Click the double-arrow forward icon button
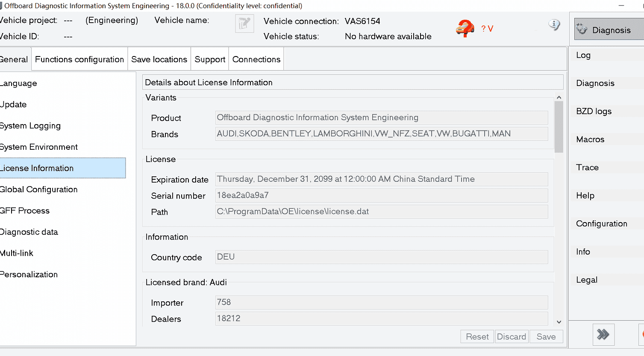This screenshot has height=356, width=644. [x=603, y=335]
